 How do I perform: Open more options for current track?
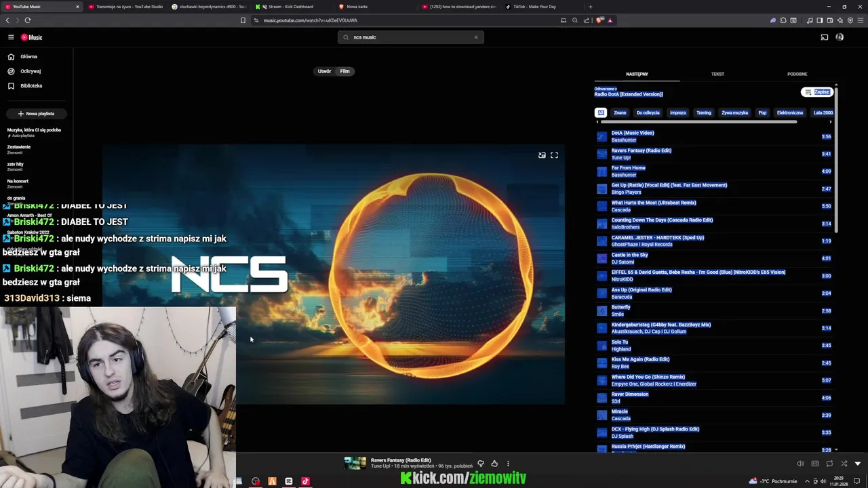508,464
